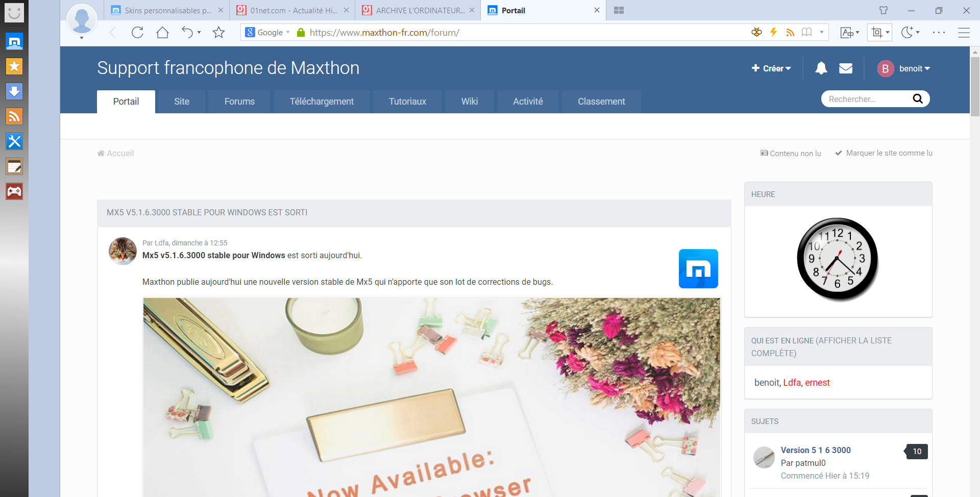Image resolution: width=980 pixels, height=497 pixels.
Task: Open Ldfa profile in online list
Action: 792,383
